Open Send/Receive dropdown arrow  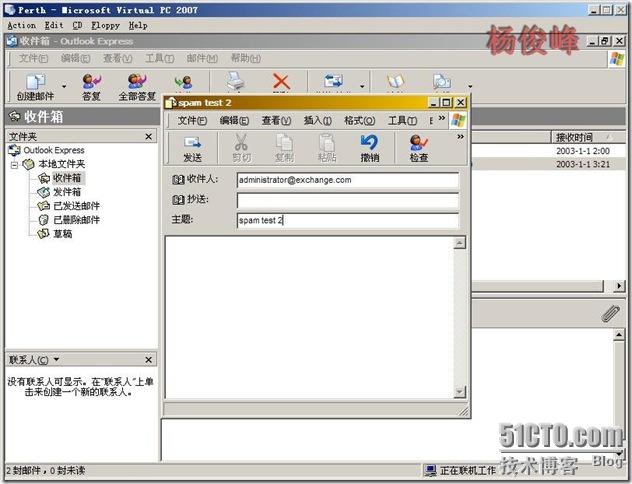(362, 86)
